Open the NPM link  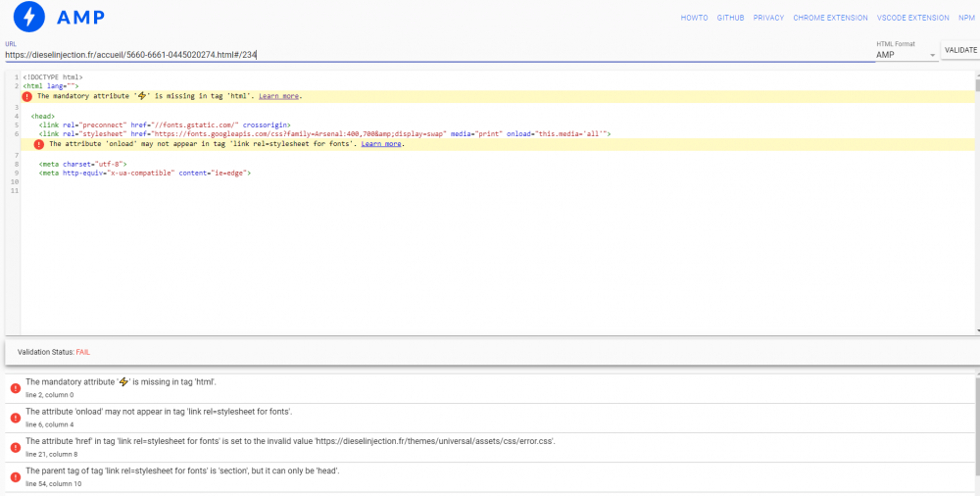pyautogui.click(x=966, y=19)
